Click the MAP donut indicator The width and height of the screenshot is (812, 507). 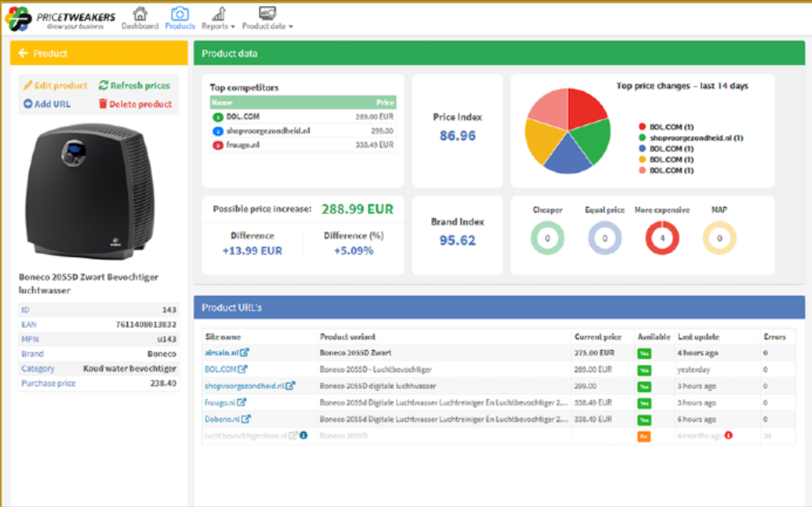719,238
